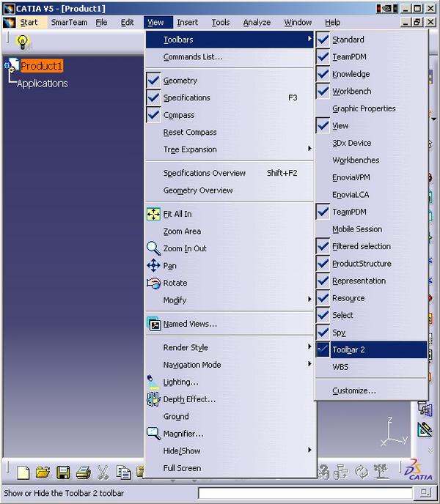Open the Lighting settings entry
The height and width of the screenshot is (504, 440).
pos(230,382)
